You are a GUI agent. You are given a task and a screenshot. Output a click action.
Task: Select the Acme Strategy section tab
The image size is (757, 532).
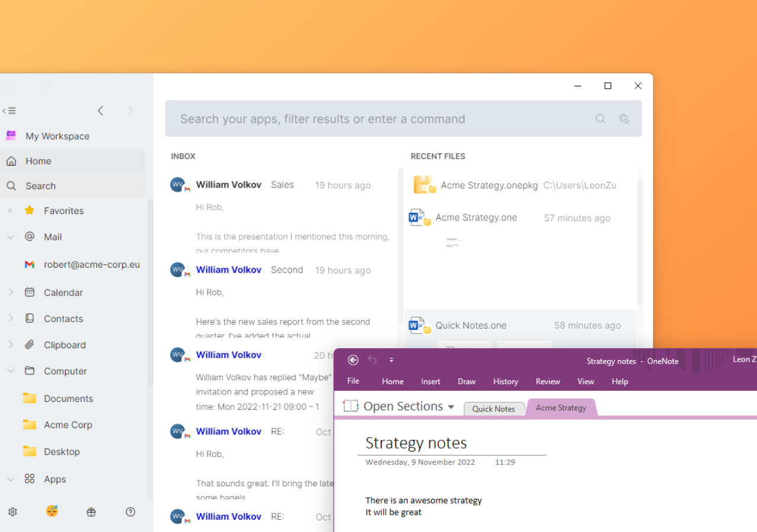561,407
